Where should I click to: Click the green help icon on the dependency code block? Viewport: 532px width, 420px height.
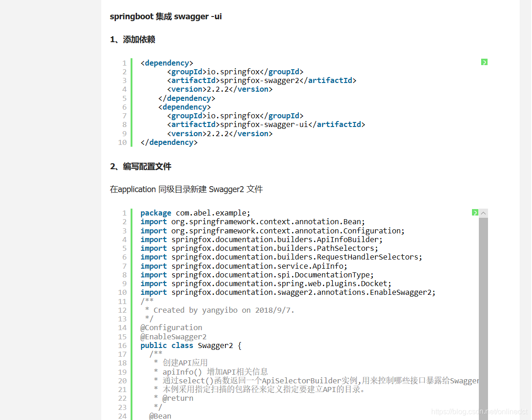484,62
